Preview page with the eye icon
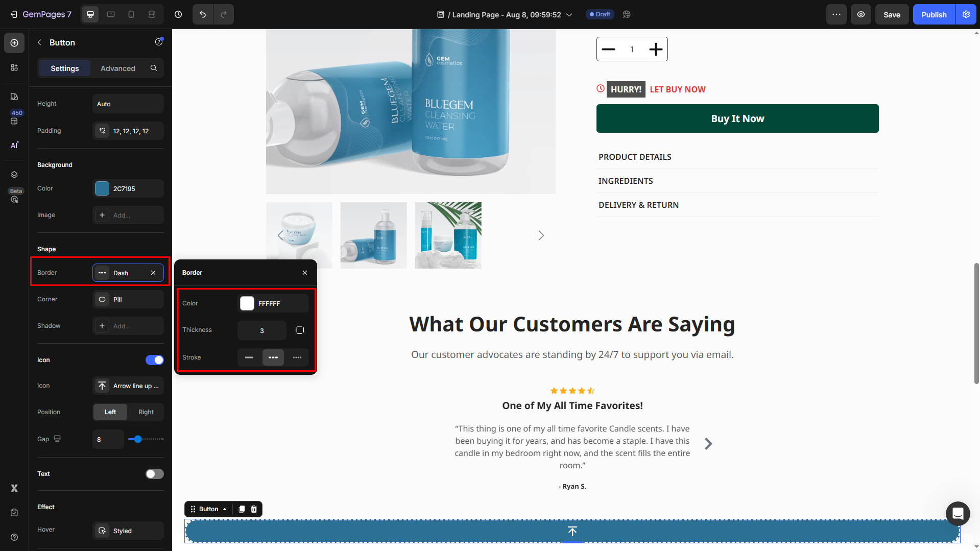This screenshot has height=551, width=980. [861, 14]
